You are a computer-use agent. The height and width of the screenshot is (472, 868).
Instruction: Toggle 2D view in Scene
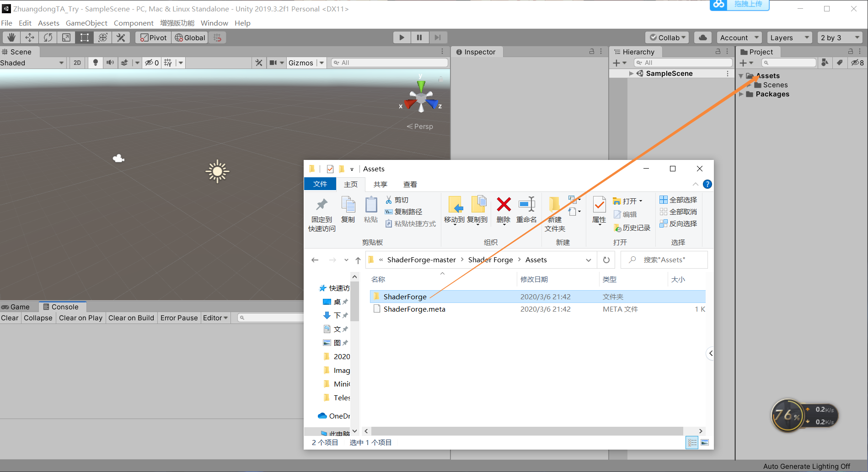(77, 63)
